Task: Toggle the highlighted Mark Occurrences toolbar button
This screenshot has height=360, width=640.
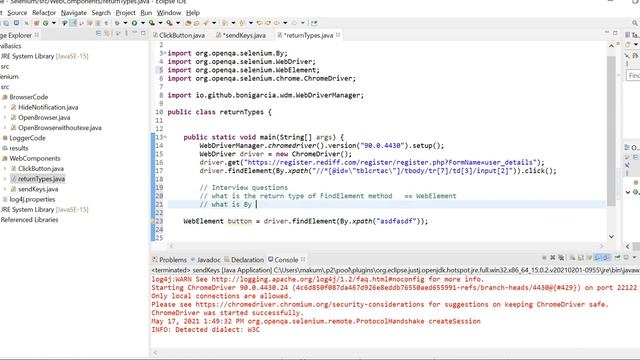Action: pos(73,23)
